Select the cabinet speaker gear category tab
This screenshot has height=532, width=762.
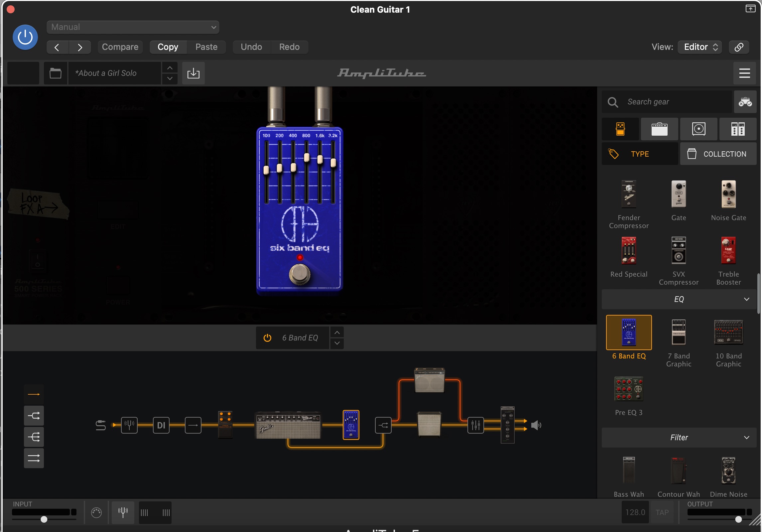coord(699,129)
